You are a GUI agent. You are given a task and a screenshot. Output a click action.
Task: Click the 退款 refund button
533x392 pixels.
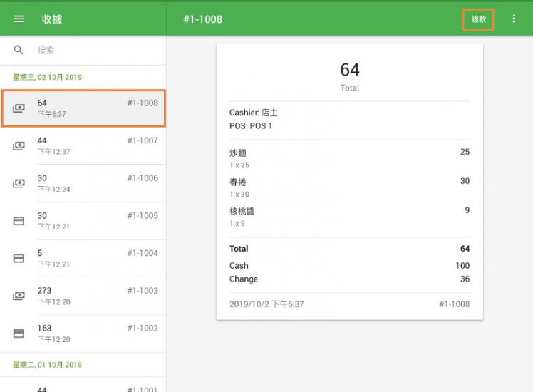(478, 19)
